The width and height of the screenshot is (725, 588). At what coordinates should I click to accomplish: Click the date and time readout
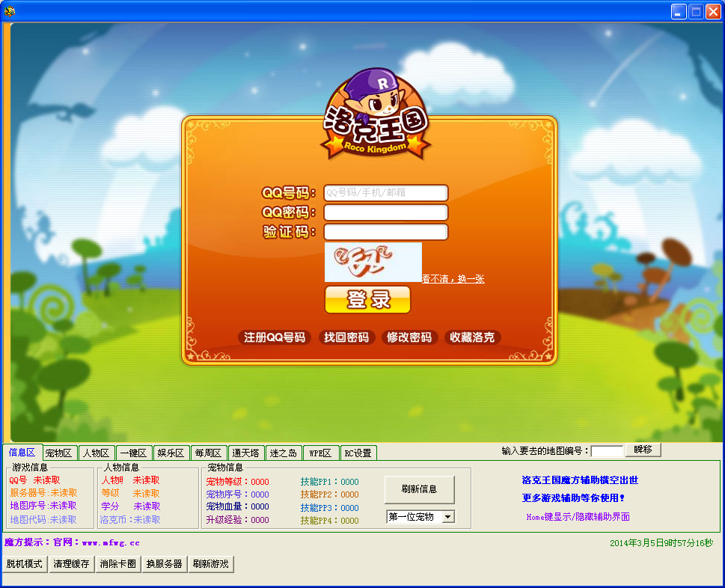pyautogui.click(x=661, y=543)
